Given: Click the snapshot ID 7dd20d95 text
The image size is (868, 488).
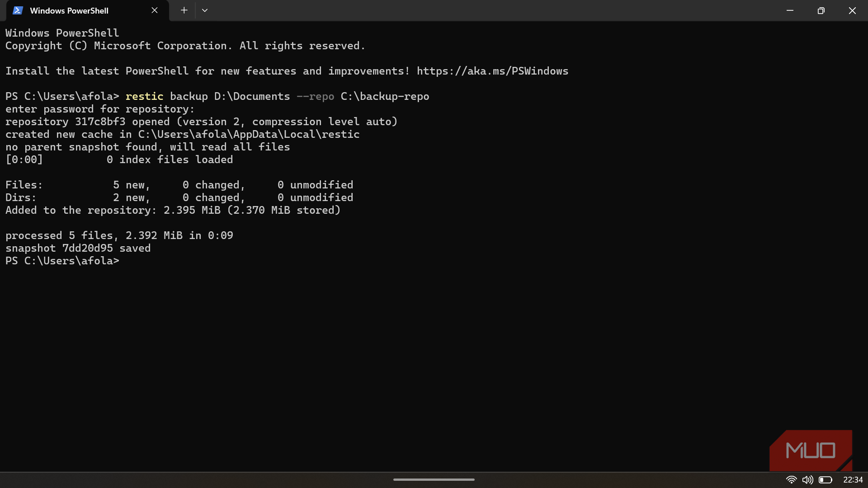Looking at the screenshot, I should (x=87, y=248).
